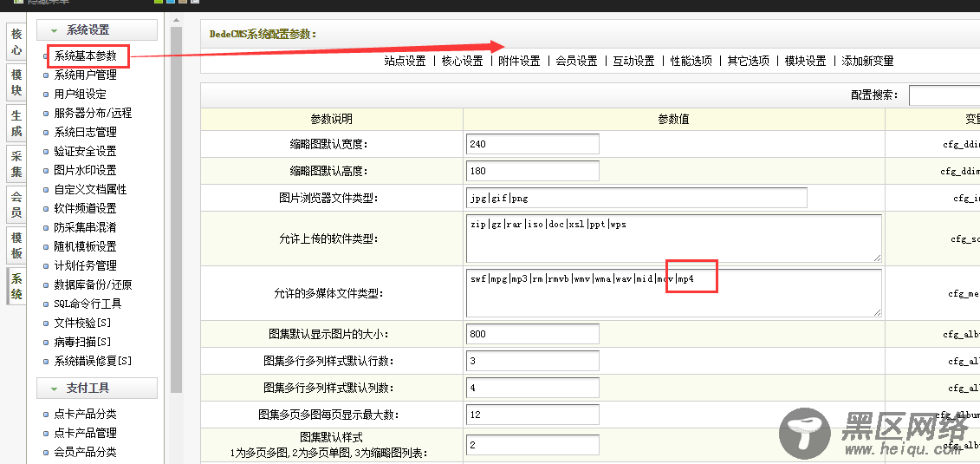Go to 附件设置 configuration link

click(519, 62)
